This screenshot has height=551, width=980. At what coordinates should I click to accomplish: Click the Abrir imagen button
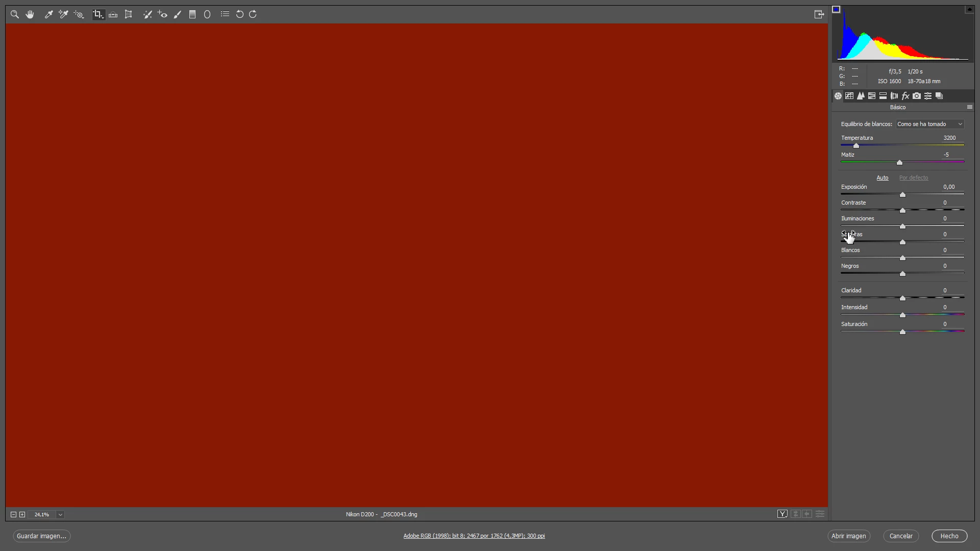tap(848, 536)
